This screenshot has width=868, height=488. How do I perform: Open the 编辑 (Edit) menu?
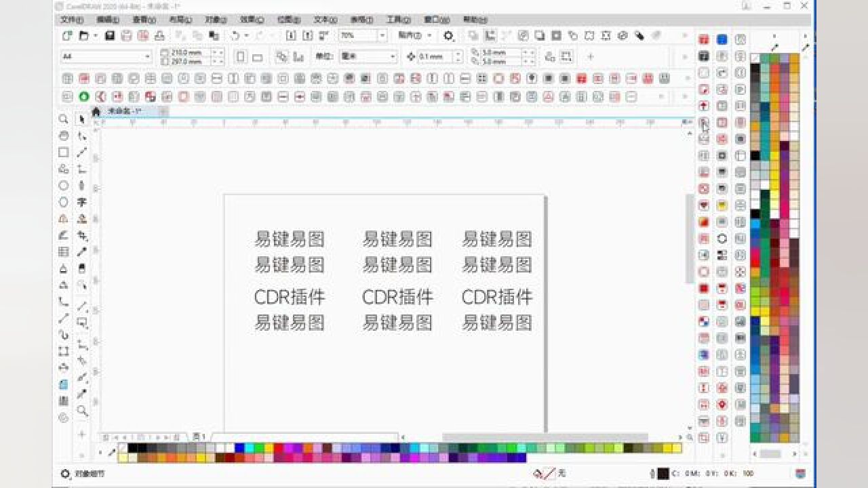point(107,20)
